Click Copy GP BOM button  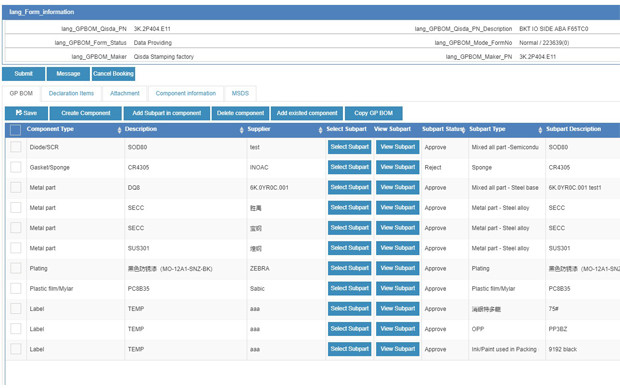[374, 113]
